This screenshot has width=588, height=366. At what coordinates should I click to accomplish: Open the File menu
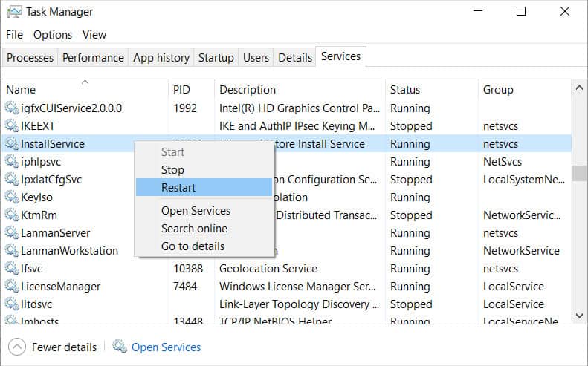click(x=14, y=35)
